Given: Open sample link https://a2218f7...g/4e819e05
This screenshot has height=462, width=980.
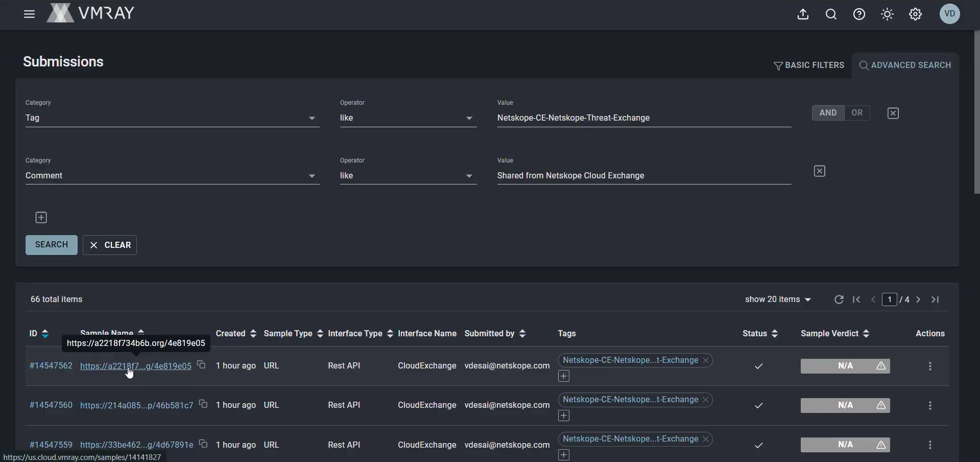Looking at the screenshot, I should [x=136, y=366].
